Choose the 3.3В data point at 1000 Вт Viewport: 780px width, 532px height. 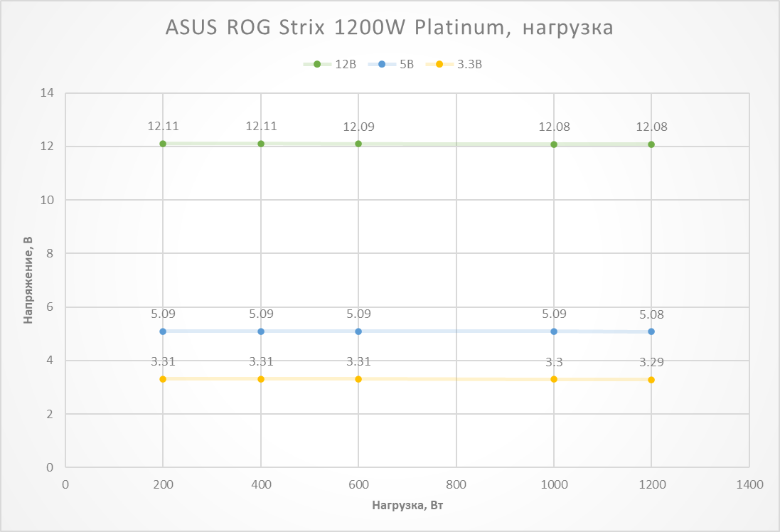coord(554,379)
